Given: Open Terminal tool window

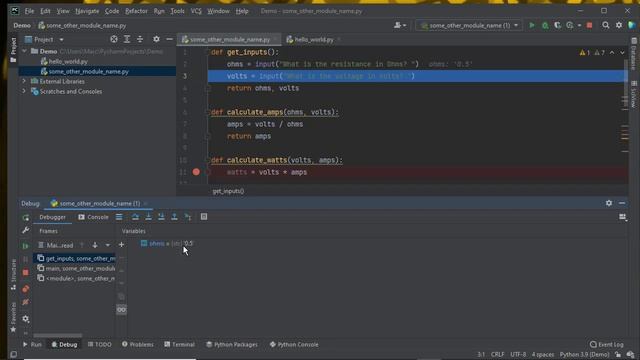Looking at the screenshot, I should (x=179, y=344).
